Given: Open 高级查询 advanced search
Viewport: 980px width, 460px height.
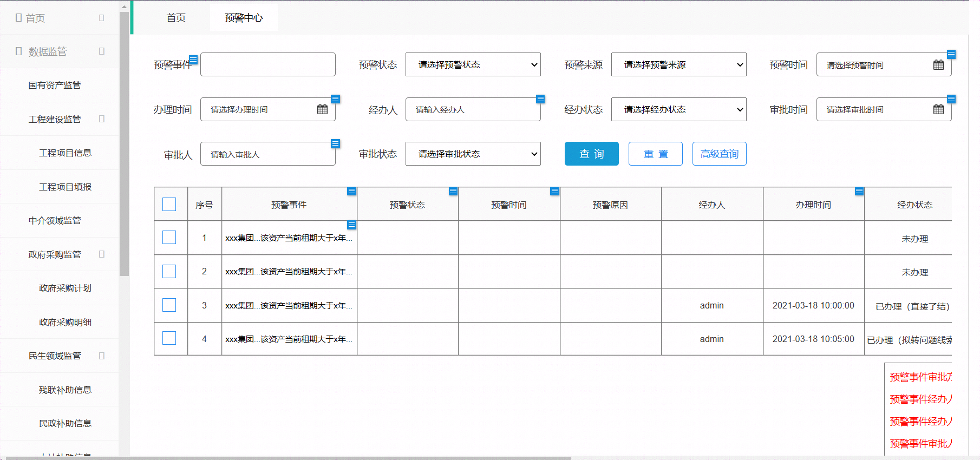Looking at the screenshot, I should click(x=720, y=154).
